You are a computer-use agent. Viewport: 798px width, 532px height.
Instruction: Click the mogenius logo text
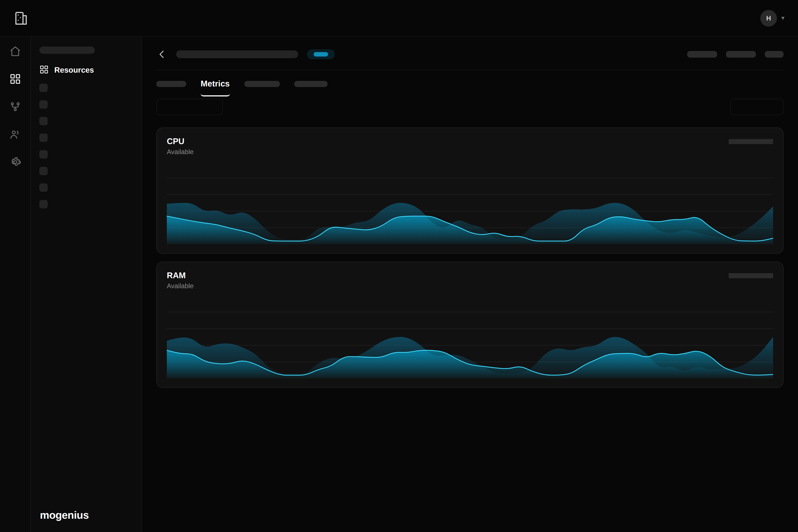65,515
